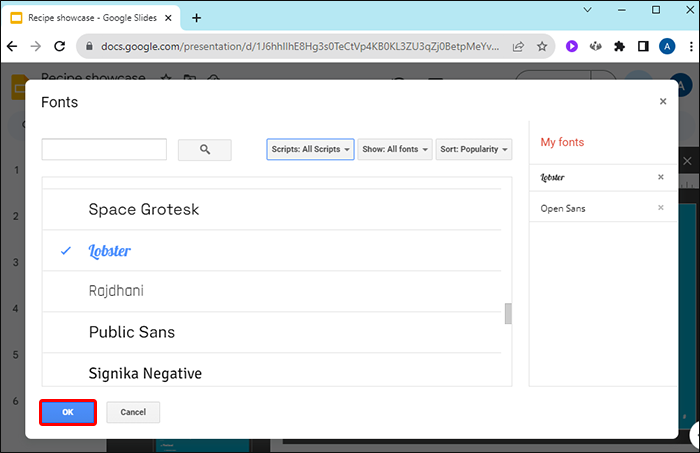
Task: Select the Public Sans font
Action: pos(132,332)
